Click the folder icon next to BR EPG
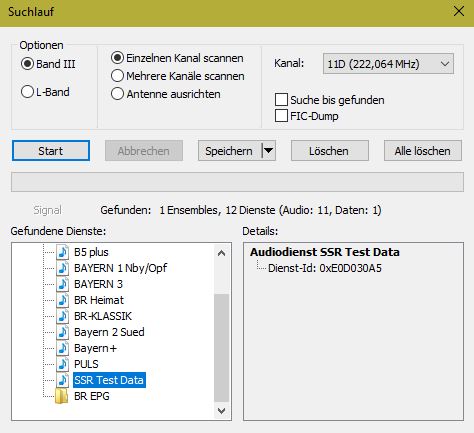This screenshot has height=433, width=474. [62, 396]
